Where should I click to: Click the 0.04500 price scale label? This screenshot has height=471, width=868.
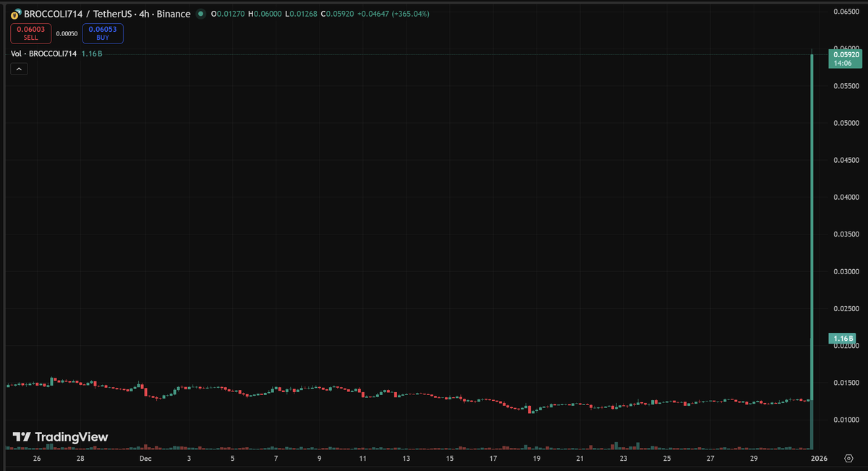[845, 160]
